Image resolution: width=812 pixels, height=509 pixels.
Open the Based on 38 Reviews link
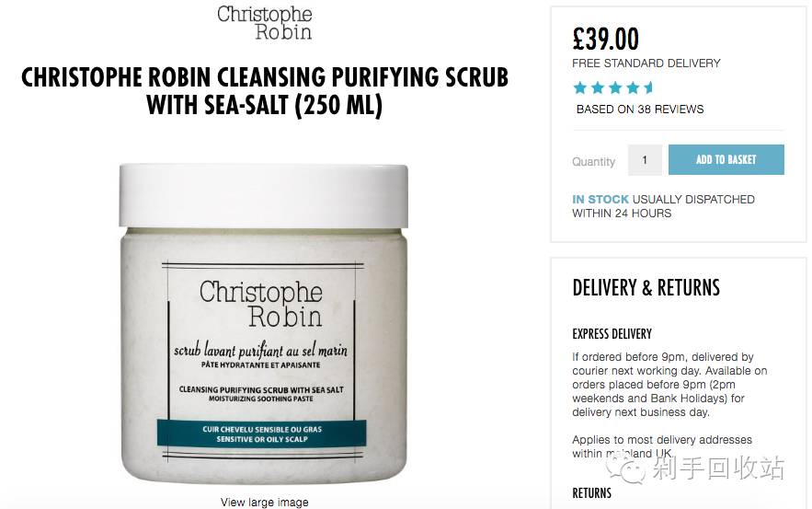pos(640,110)
